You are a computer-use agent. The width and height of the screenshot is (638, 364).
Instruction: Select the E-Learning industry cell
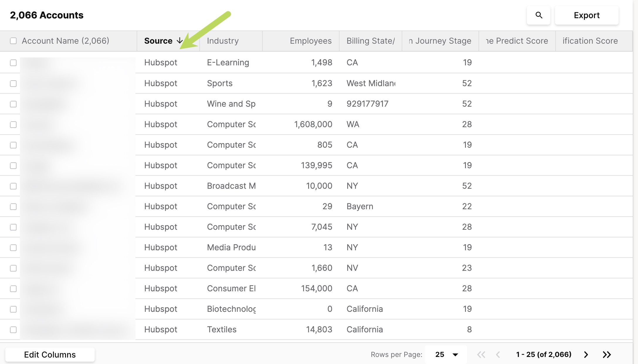(x=228, y=62)
